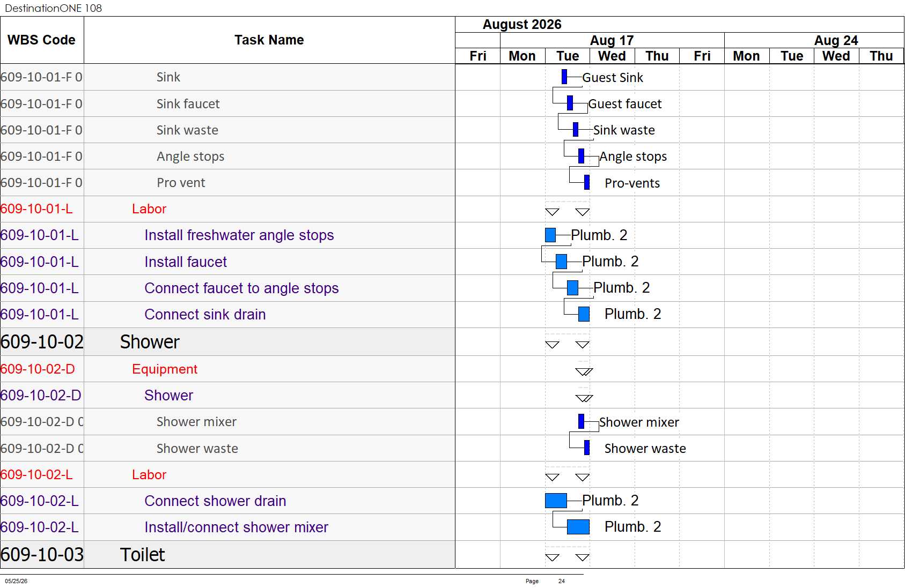
Task: Click the Shower waste bar label
Action: (645, 448)
